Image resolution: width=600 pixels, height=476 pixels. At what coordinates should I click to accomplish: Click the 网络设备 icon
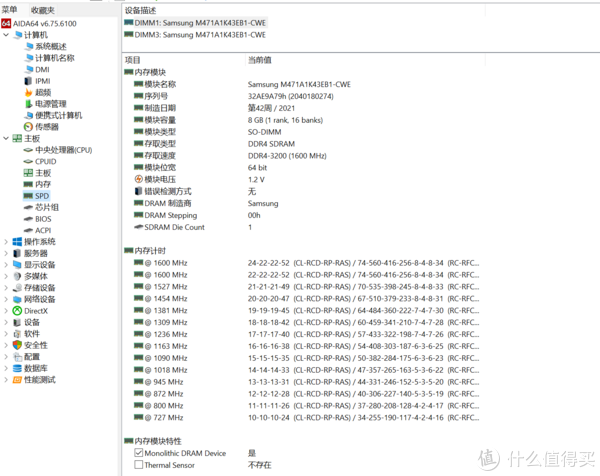[17, 299]
